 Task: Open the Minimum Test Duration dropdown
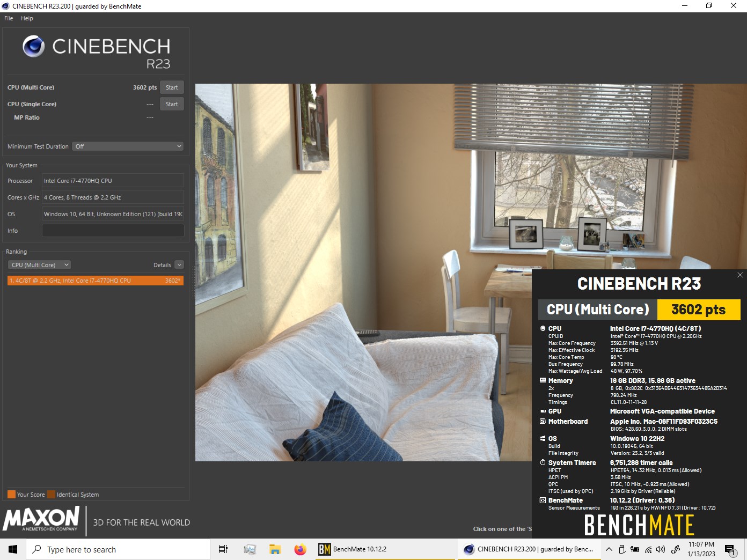[x=128, y=146]
